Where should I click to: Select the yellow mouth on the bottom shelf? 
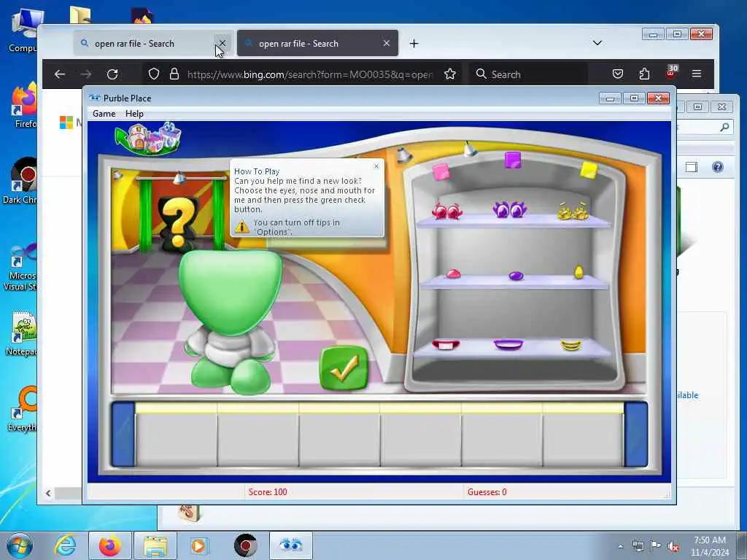570,345
